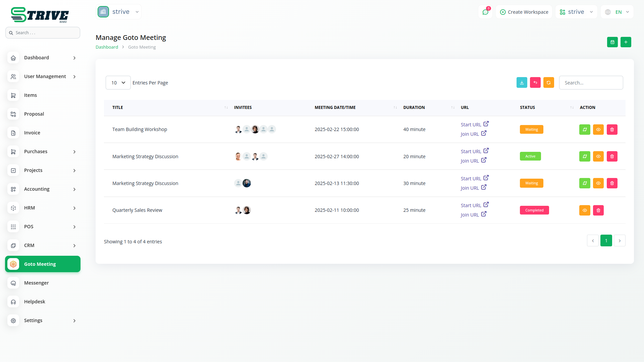Click the blue download export icon

(522, 83)
